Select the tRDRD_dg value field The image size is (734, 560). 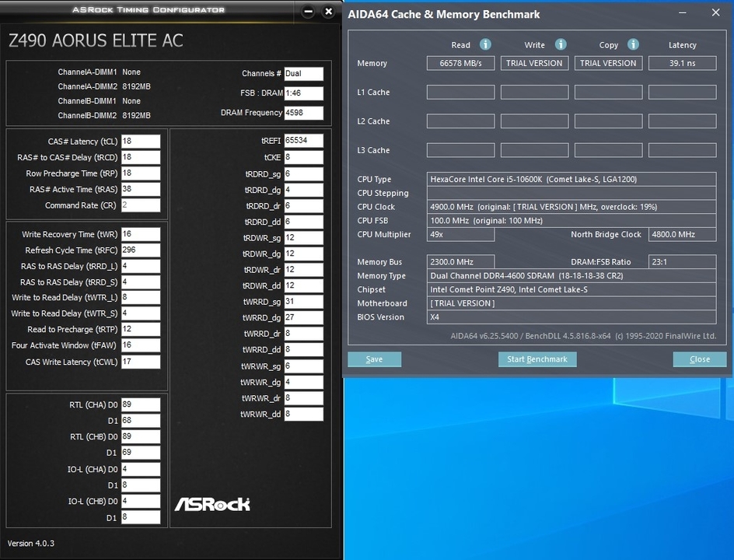point(303,190)
